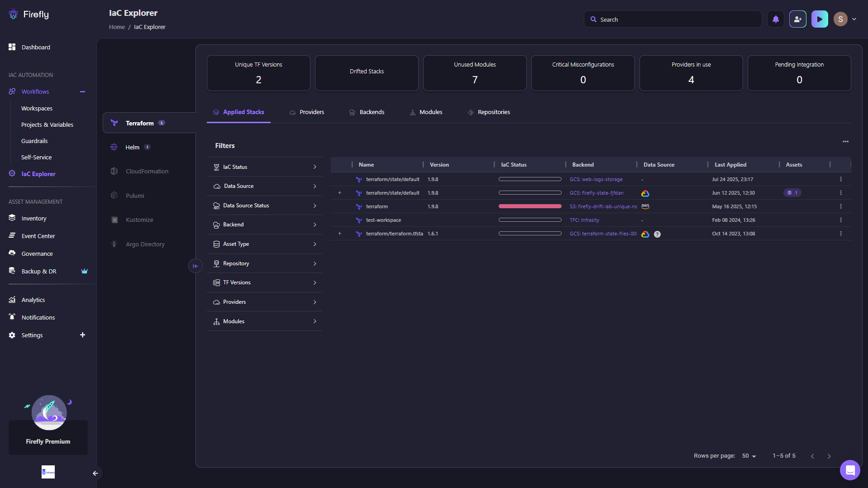Expand Settings with plus icon
The image size is (868, 488).
click(82, 335)
